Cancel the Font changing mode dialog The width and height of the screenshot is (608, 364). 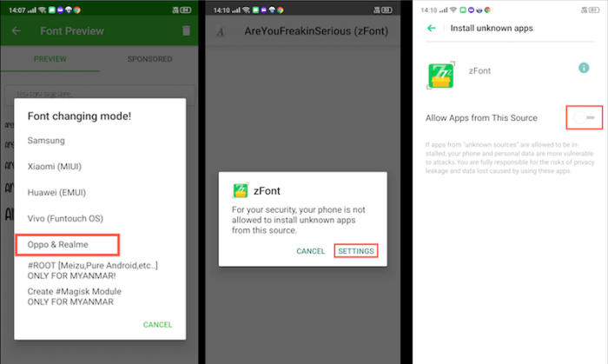coord(157,324)
